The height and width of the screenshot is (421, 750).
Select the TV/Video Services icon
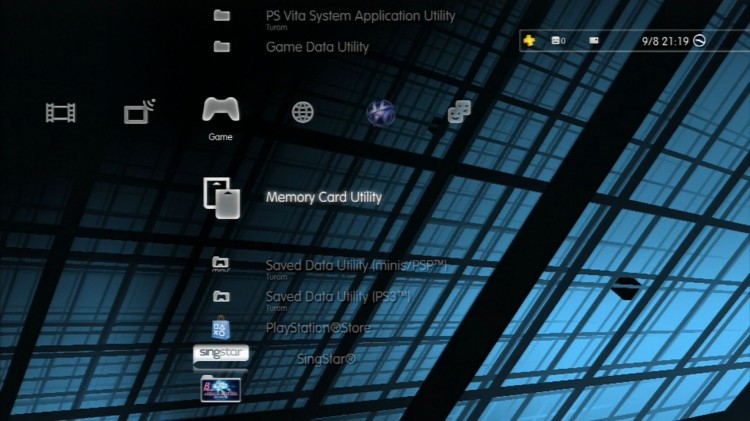tap(139, 112)
